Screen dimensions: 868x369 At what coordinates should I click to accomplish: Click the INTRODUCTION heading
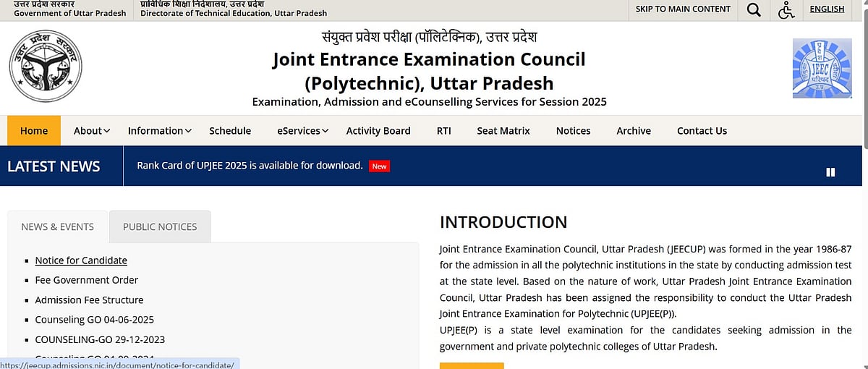[503, 222]
